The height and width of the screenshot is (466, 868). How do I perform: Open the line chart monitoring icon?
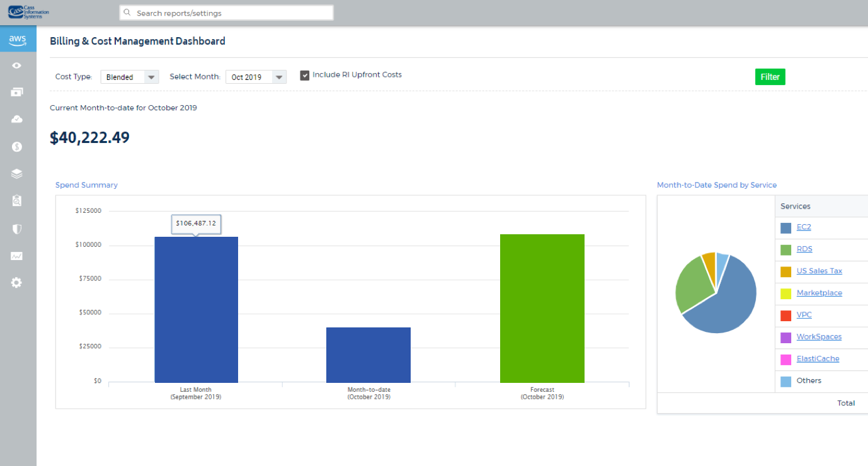(x=17, y=256)
